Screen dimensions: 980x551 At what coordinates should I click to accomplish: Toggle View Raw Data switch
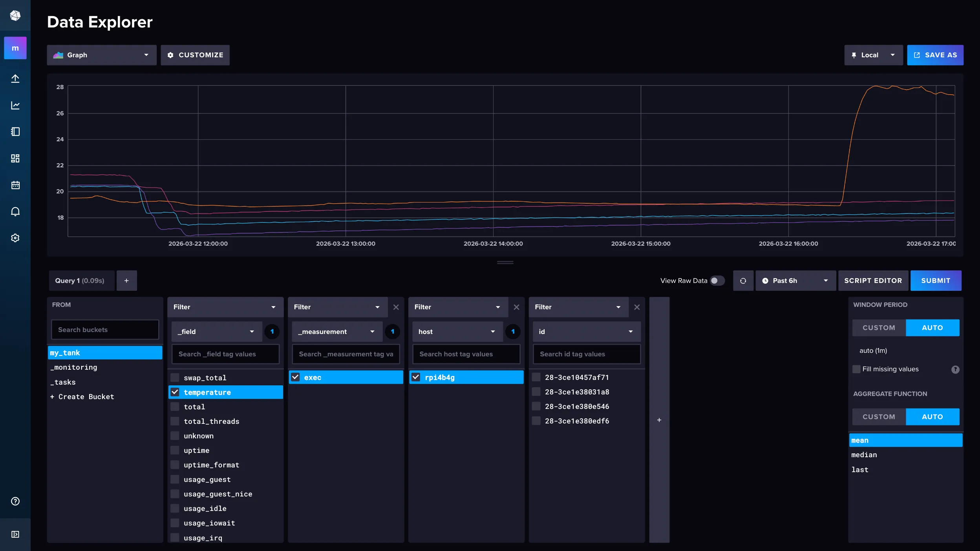(x=717, y=281)
